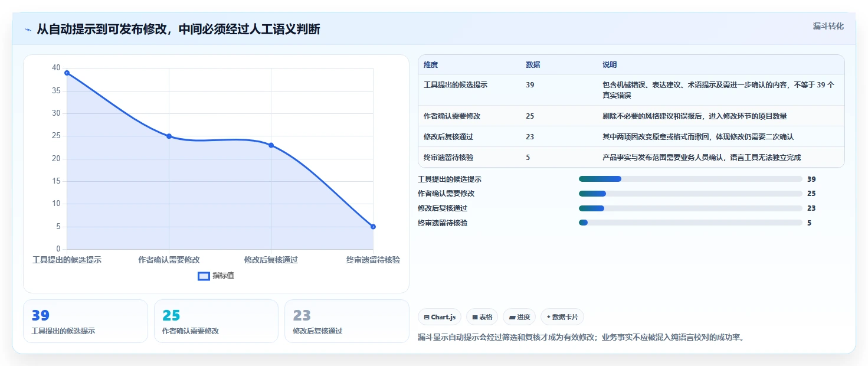Click the chart data point at value 39

(67, 73)
